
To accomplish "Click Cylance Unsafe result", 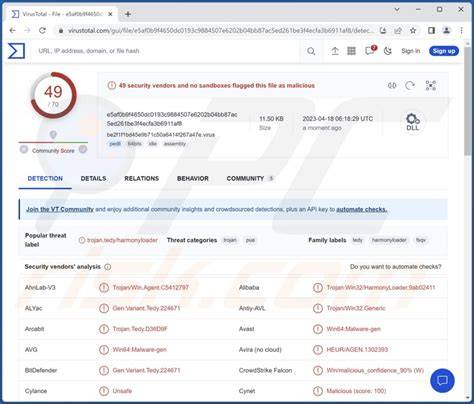I will pos(122,391).
